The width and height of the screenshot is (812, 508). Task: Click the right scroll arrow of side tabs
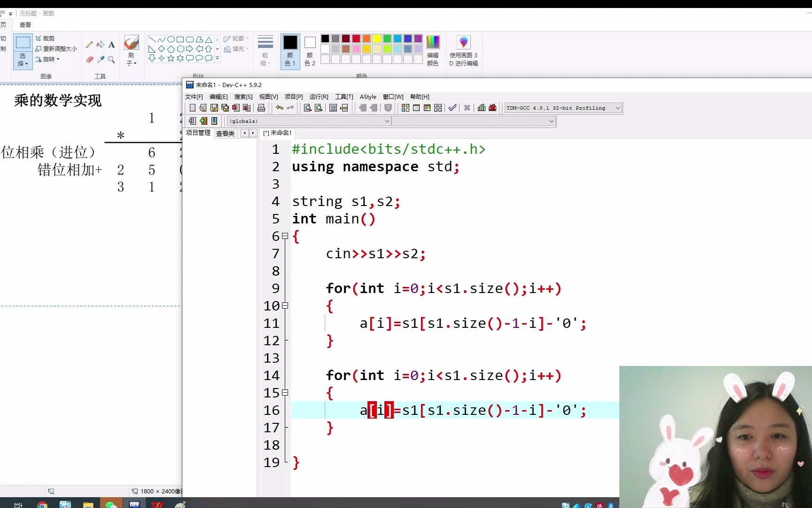[253, 133]
